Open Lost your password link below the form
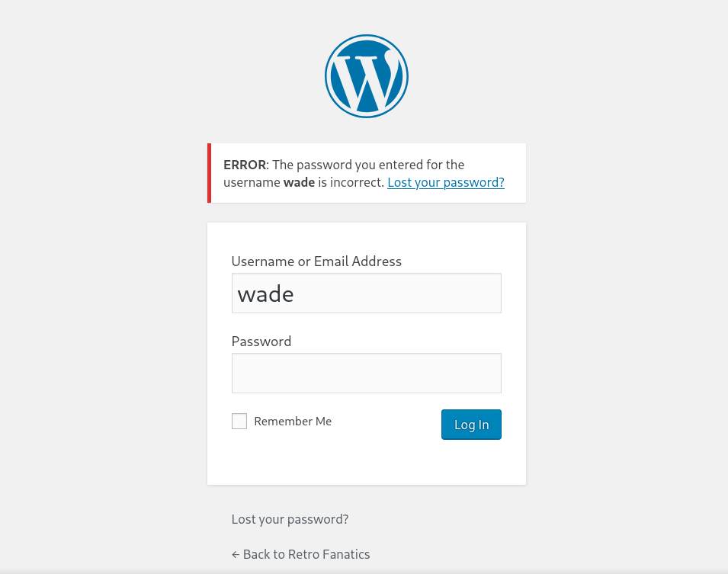The width and height of the screenshot is (728, 574). click(290, 519)
